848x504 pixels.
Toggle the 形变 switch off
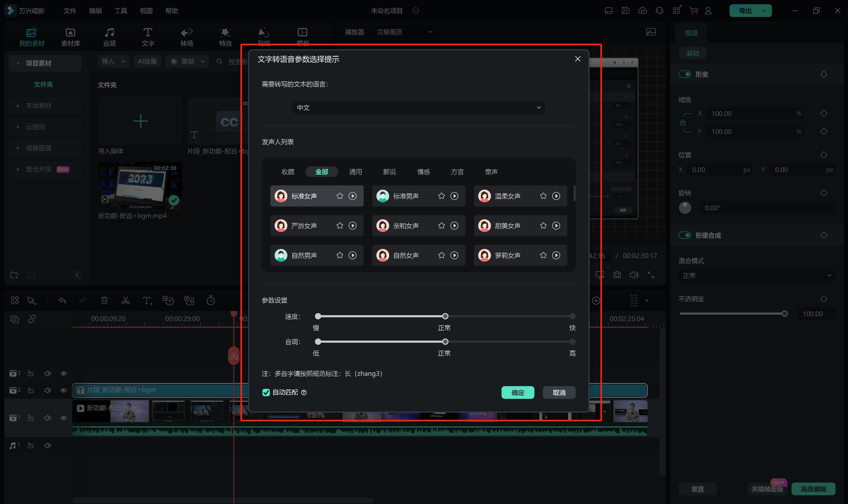coord(685,74)
